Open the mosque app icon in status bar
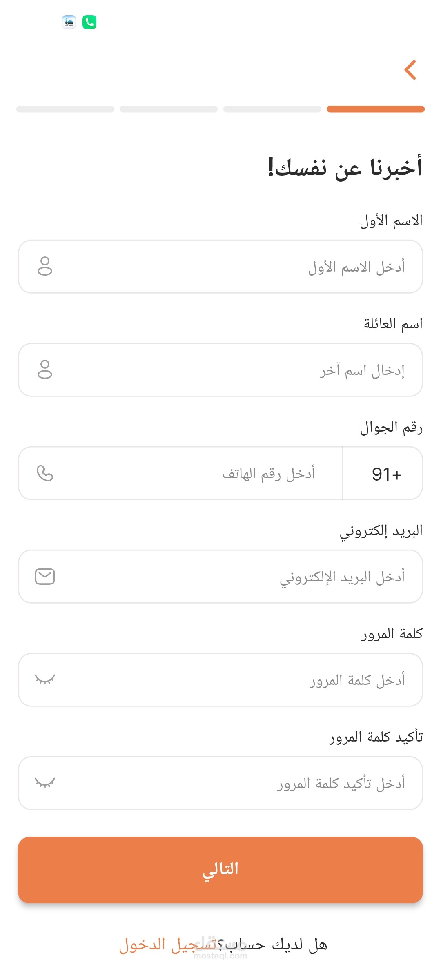The height and width of the screenshot is (980, 441). point(69,22)
